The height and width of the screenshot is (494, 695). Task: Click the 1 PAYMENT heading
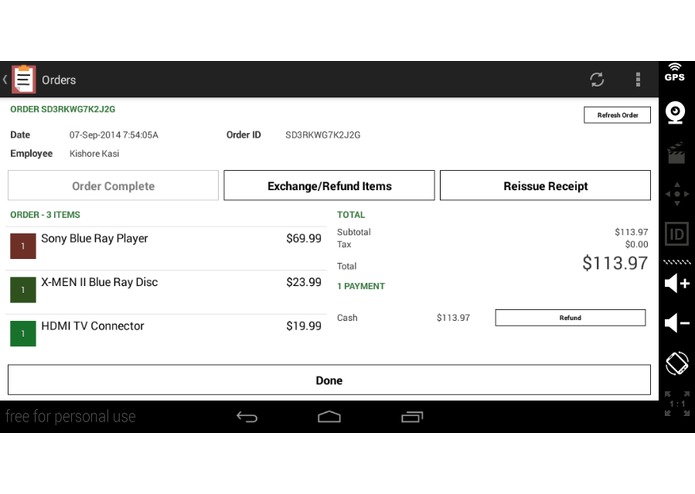coord(361,286)
